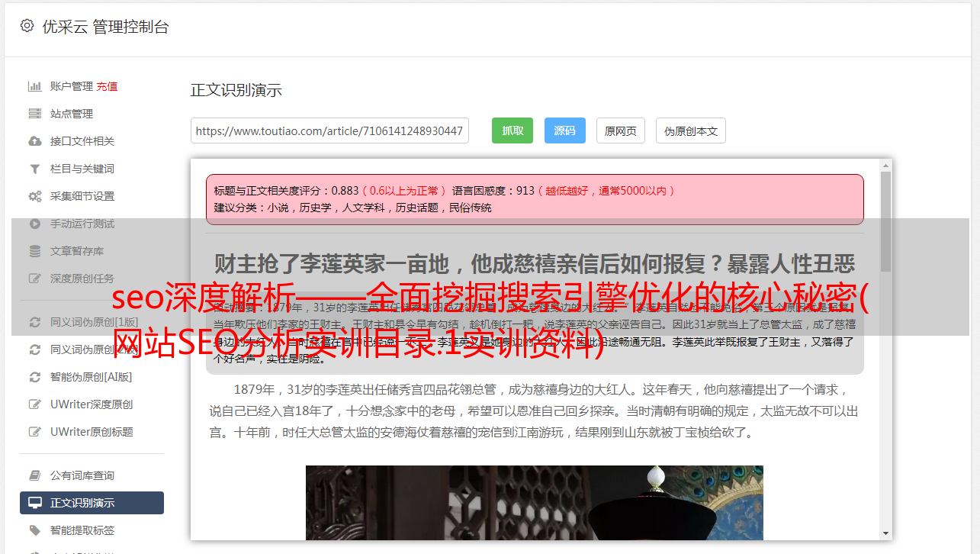Image resolution: width=980 pixels, height=554 pixels.
Task: Click the 采集细节设置 gears icon
Action: pyautogui.click(x=34, y=196)
